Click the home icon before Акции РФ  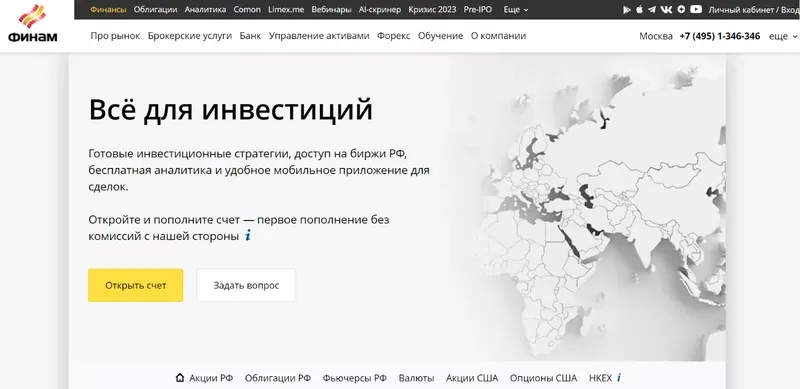pyautogui.click(x=180, y=378)
